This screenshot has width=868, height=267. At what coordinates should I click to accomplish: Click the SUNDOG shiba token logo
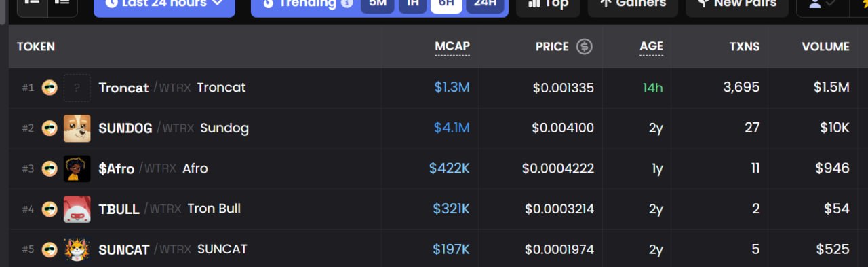(x=77, y=128)
